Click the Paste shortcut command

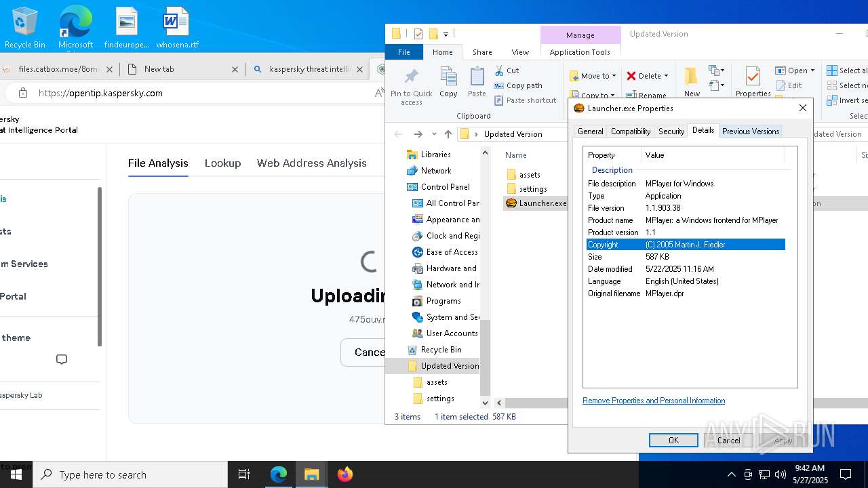[526, 100]
